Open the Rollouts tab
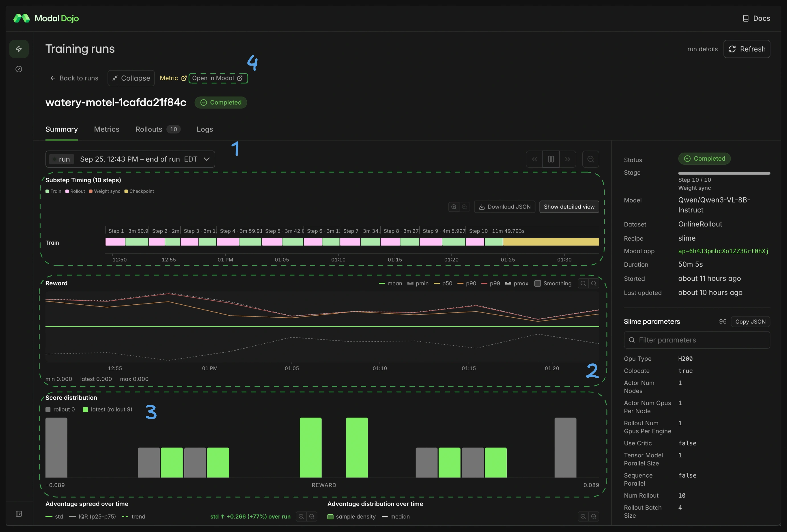 click(x=158, y=129)
